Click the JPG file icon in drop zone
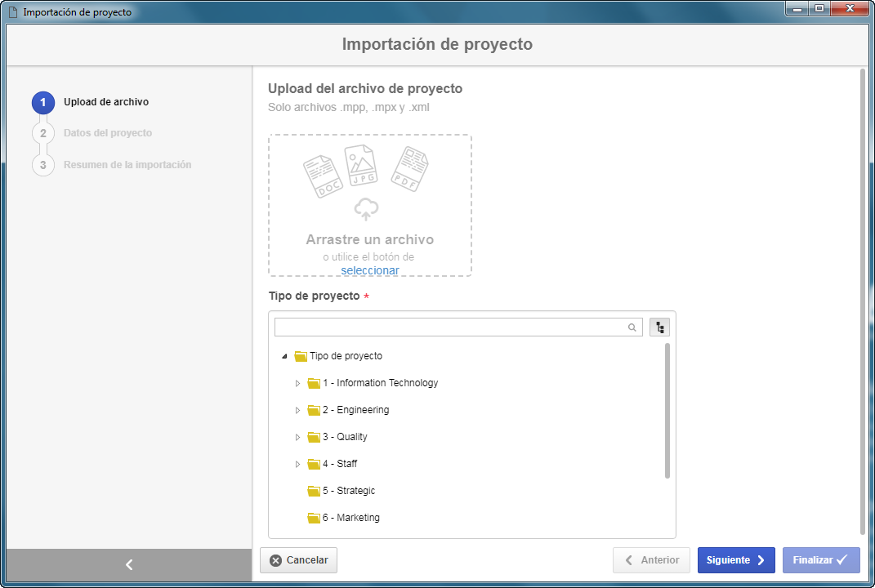The height and width of the screenshot is (588, 875). pos(360,165)
